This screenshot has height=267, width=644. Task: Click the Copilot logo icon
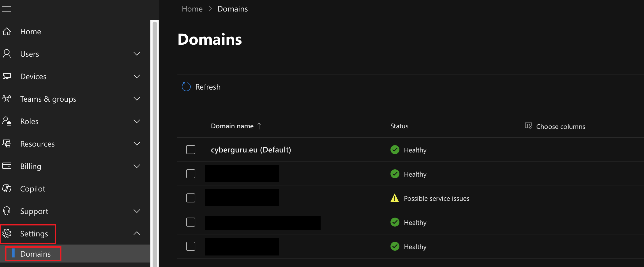coord(7,188)
